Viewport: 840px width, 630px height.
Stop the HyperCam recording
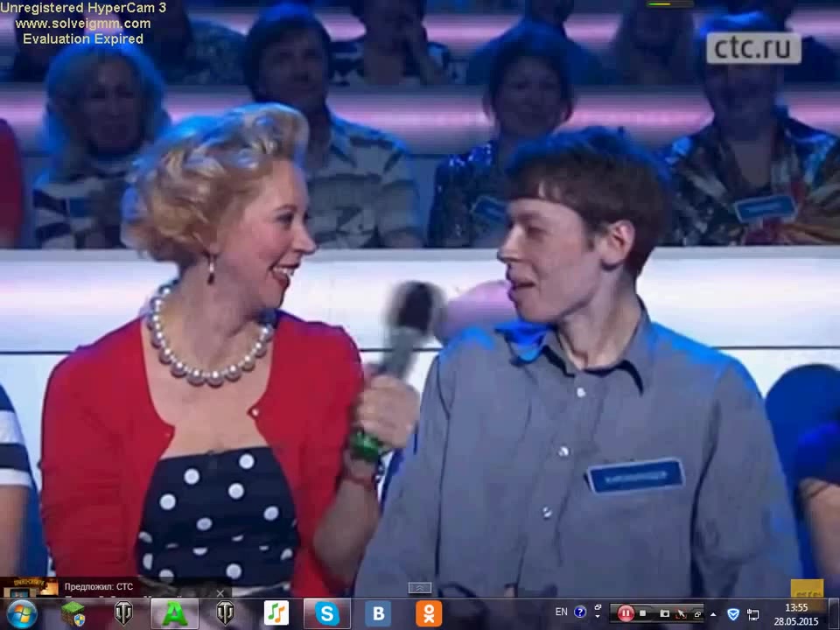[643, 613]
